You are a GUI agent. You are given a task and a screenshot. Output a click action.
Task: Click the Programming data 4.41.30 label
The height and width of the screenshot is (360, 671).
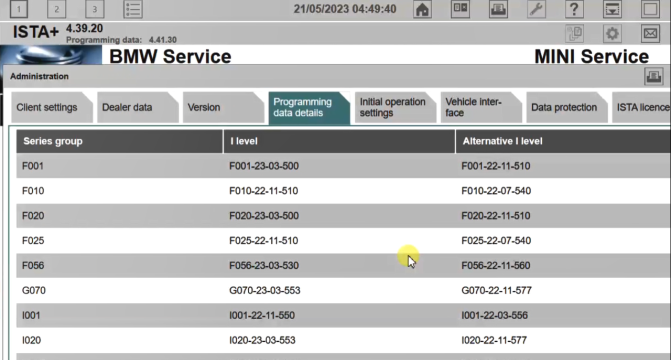[121, 40]
